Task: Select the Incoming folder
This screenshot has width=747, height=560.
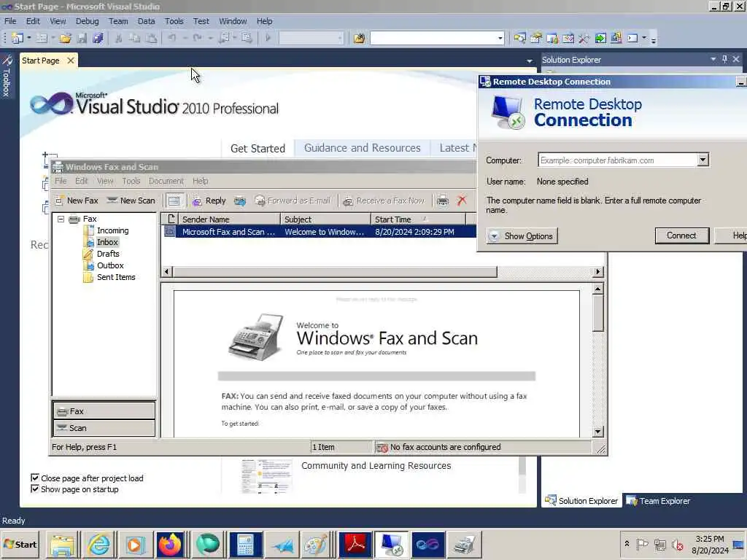Action: pyautogui.click(x=112, y=230)
